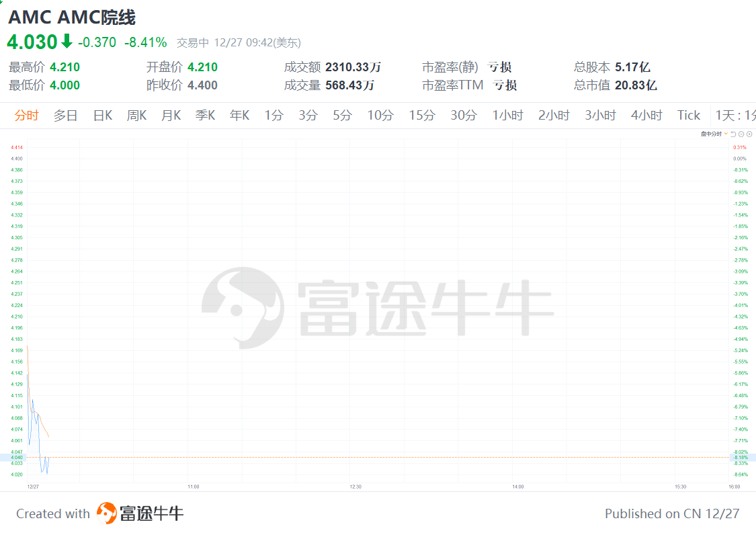Select the 1分 interval tab
Viewport: 756px width, 535px height.
pos(274,116)
